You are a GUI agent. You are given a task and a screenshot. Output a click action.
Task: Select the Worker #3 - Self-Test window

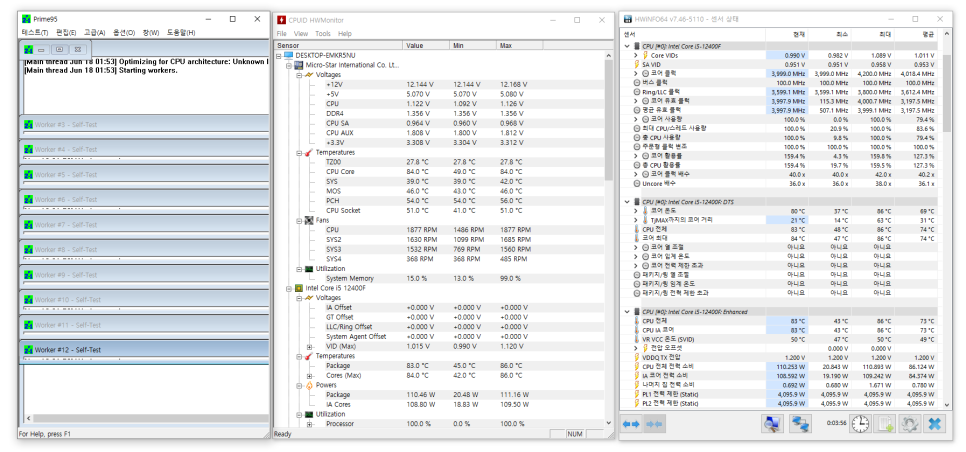(144, 124)
